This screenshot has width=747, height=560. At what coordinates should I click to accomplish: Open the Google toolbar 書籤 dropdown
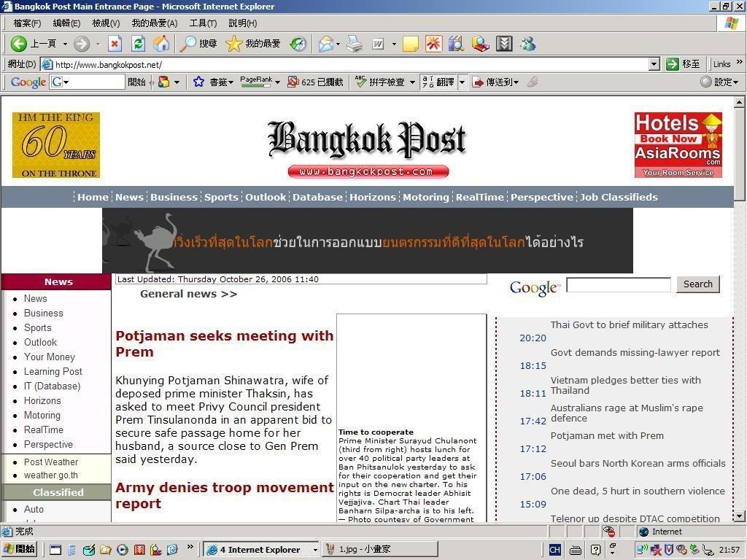[213, 82]
